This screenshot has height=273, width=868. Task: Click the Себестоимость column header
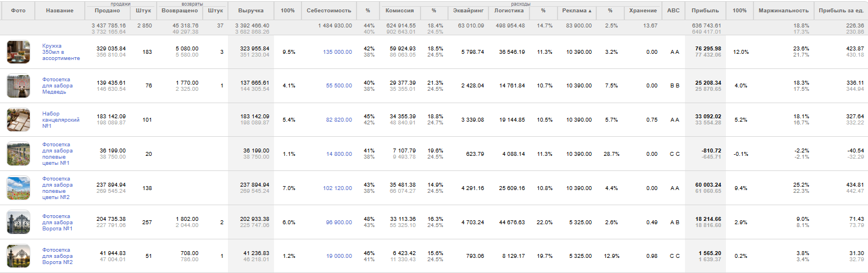click(x=328, y=11)
